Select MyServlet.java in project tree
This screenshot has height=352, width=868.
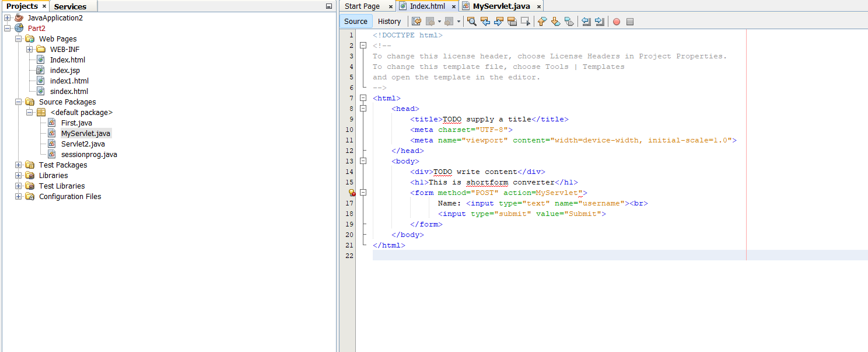coord(86,133)
